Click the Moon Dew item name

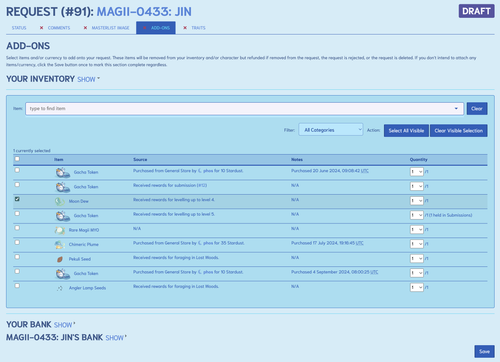click(79, 201)
